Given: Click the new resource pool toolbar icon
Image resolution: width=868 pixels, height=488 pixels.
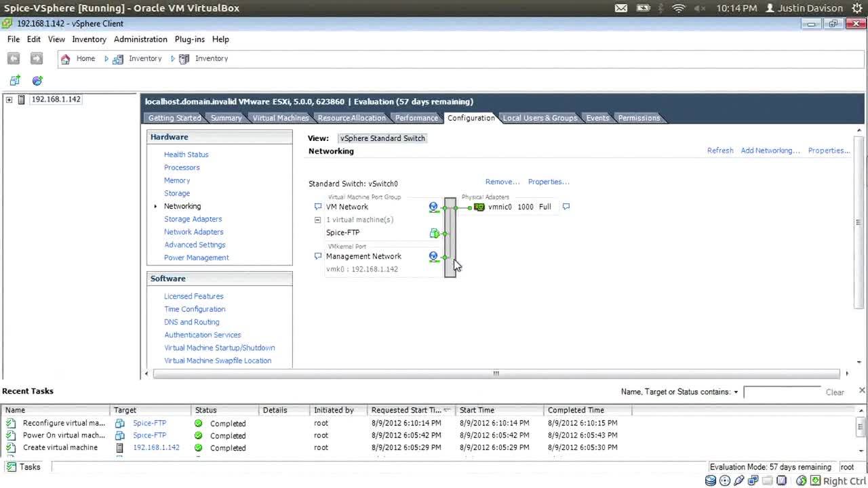Looking at the screenshot, I should (37, 81).
